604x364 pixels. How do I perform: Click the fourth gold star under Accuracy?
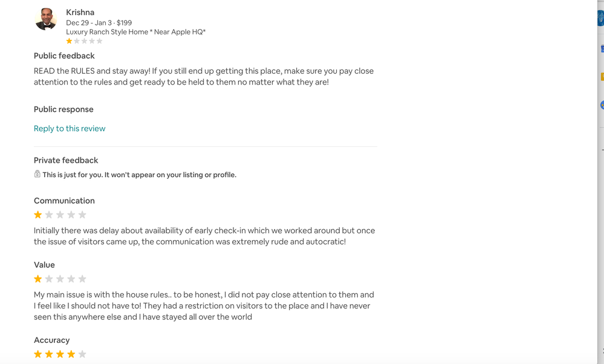click(72, 354)
